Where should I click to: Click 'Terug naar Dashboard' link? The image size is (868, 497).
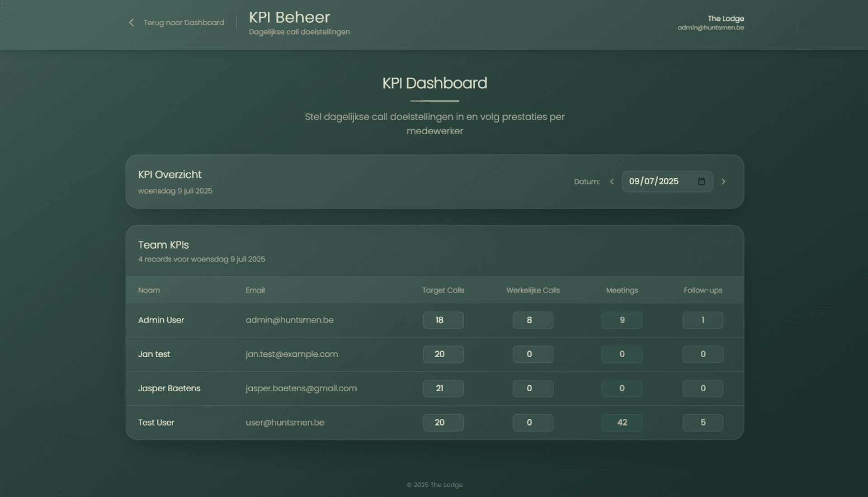[184, 23]
